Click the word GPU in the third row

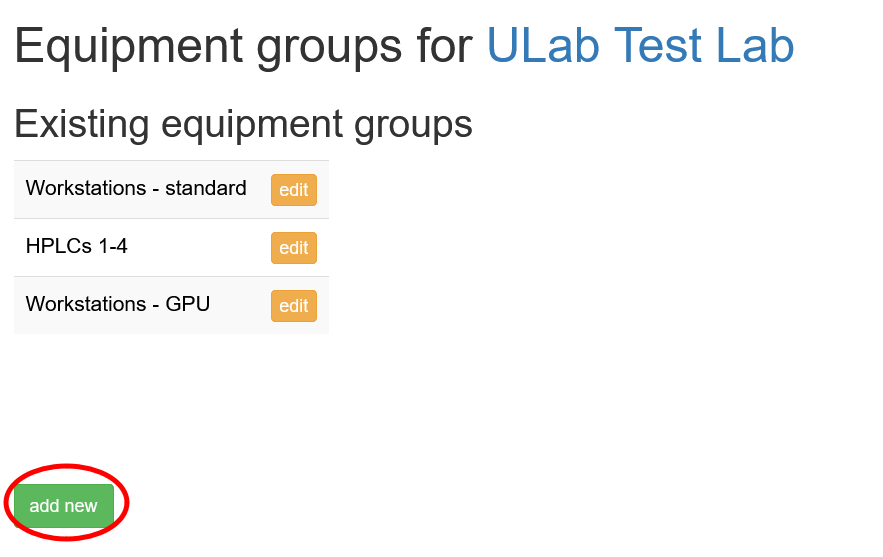[x=188, y=304]
